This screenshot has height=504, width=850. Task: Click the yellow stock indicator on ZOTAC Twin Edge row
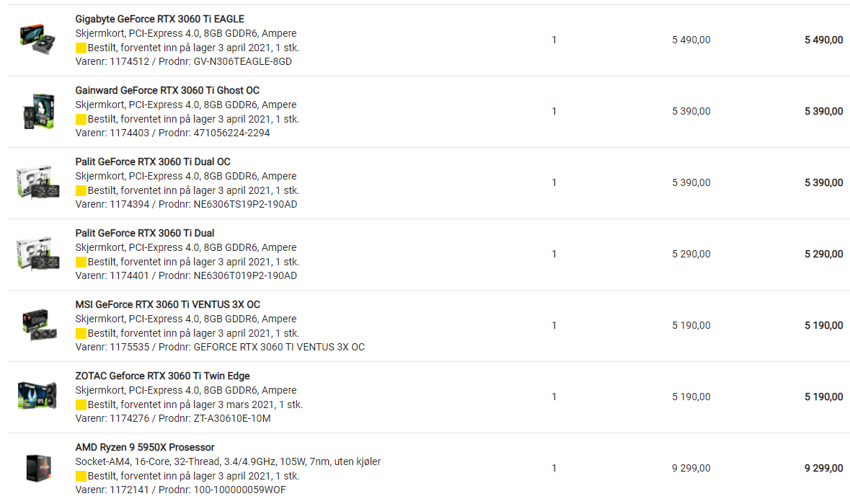(x=81, y=404)
